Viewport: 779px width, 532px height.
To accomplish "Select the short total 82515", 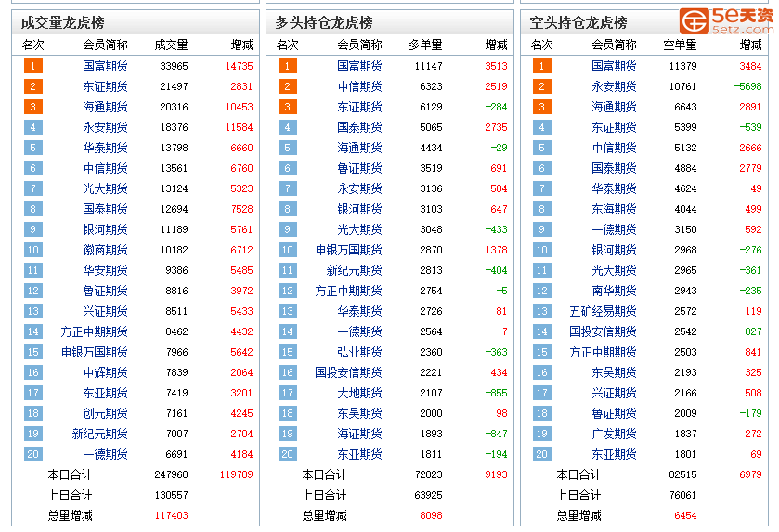I will tap(682, 474).
